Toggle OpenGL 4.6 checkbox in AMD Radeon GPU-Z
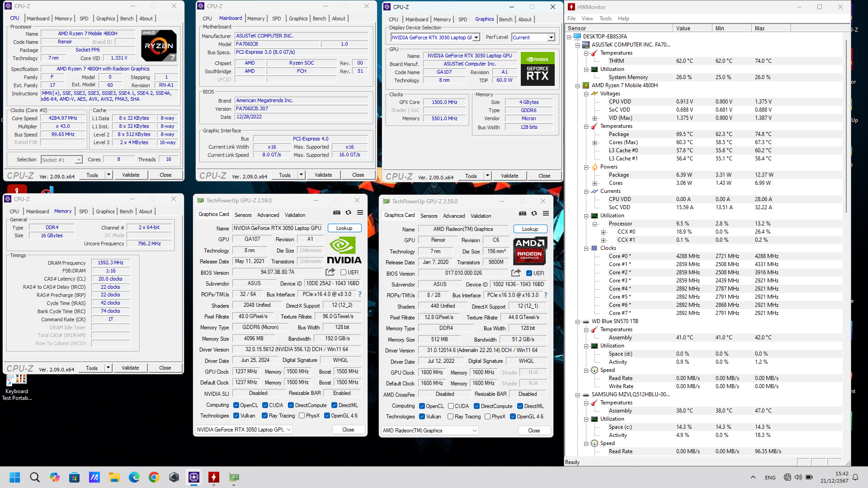This screenshot has height=488, width=868. click(x=513, y=417)
